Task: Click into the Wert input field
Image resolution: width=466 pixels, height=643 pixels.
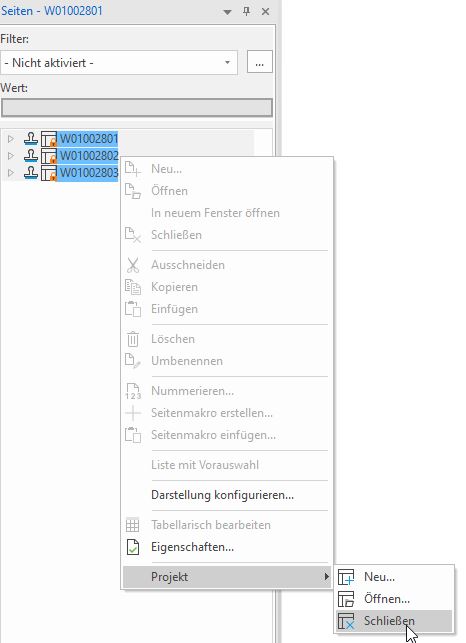Action: pyautogui.click(x=137, y=108)
